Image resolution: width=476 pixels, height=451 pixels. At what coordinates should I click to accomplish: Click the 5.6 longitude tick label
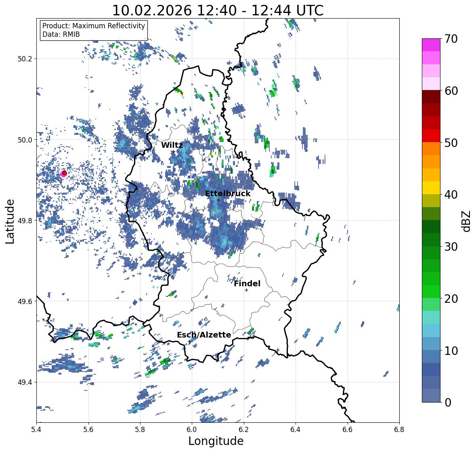tap(88, 429)
